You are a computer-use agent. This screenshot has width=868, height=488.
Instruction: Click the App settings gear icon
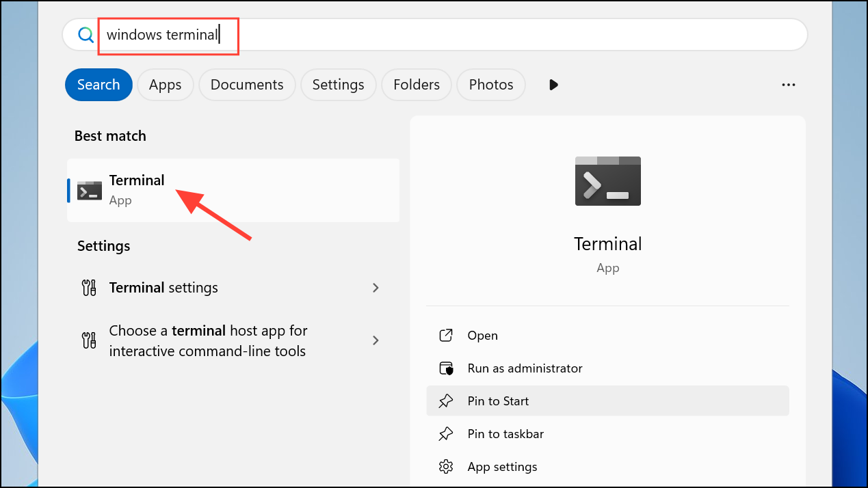pos(446,467)
